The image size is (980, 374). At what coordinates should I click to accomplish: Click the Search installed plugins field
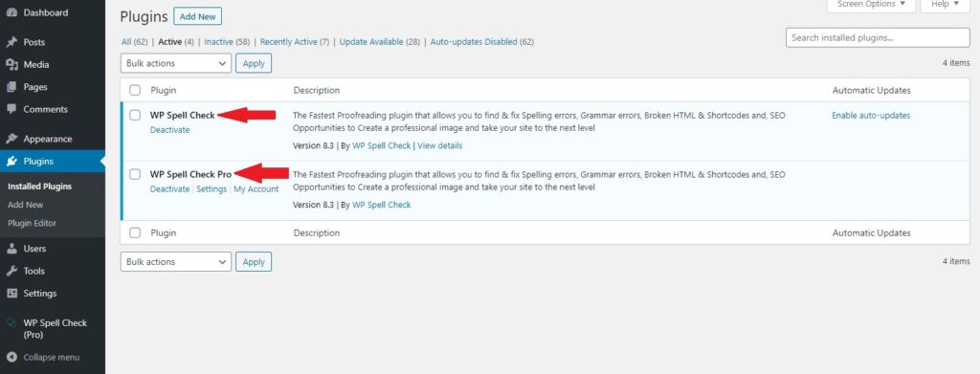[x=878, y=37]
